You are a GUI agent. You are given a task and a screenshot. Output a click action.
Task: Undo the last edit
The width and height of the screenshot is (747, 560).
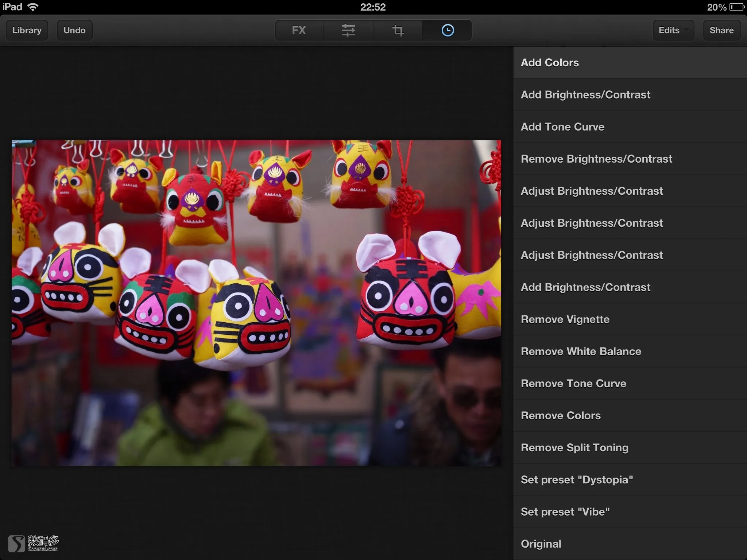click(74, 30)
